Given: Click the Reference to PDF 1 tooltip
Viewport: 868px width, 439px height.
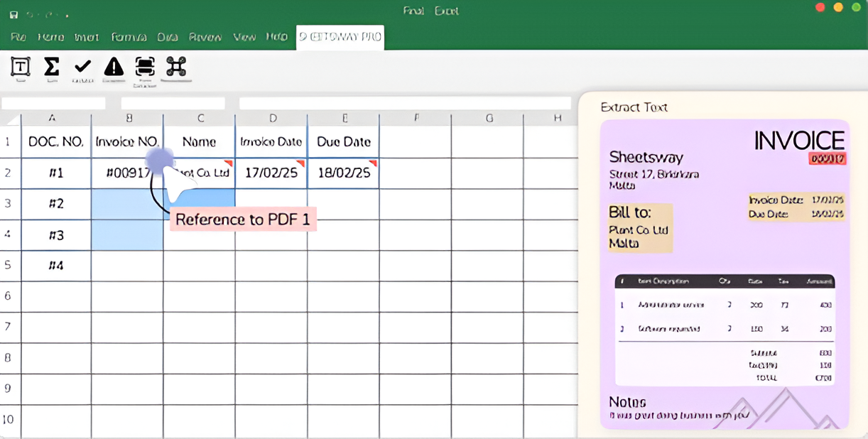Looking at the screenshot, I should 243,220.
